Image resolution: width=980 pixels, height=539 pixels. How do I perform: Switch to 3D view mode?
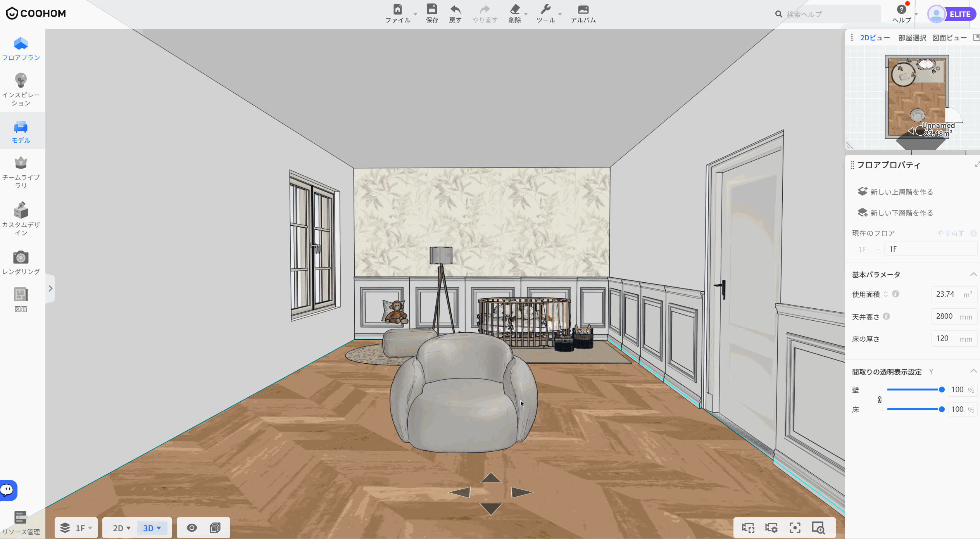click(x=152, y=528)
